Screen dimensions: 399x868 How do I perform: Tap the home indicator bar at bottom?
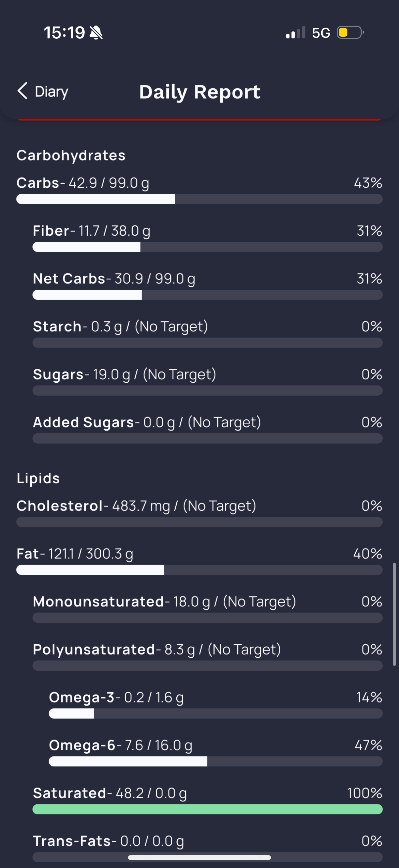[199, 857]
